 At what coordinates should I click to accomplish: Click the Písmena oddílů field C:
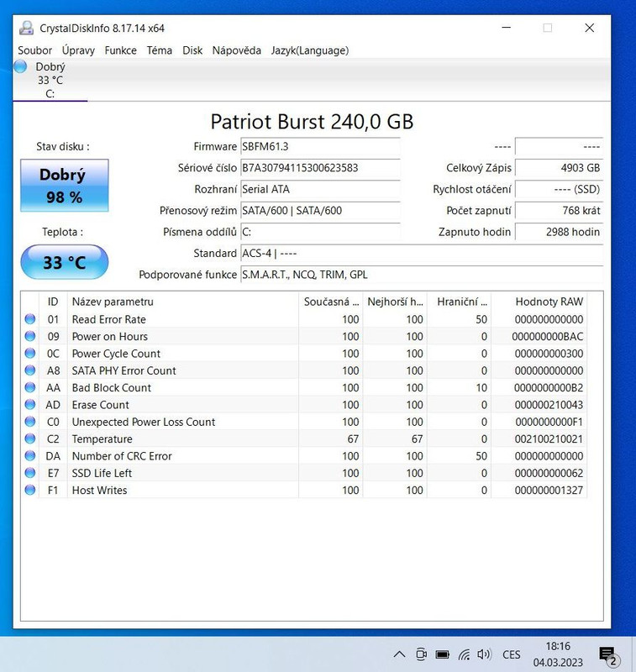click(320, 232)
